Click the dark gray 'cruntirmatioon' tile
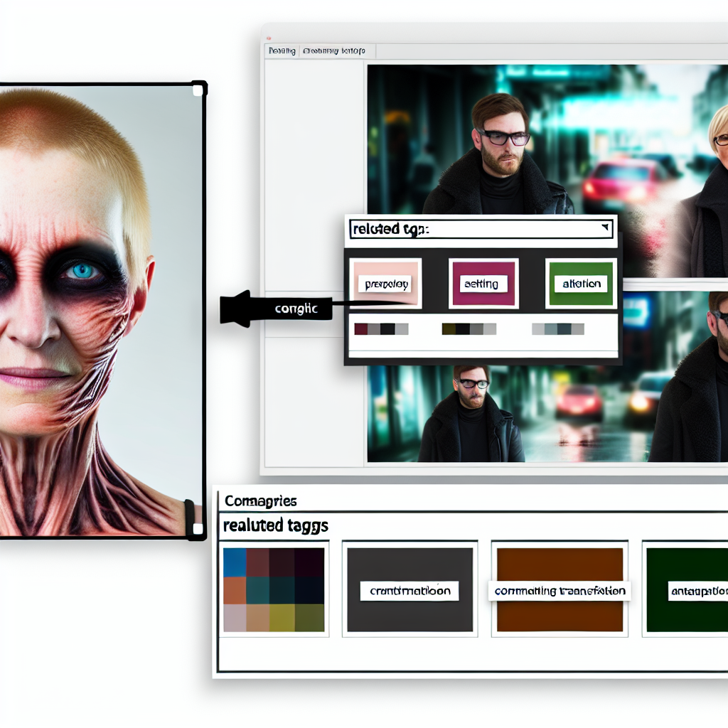This screenshot has width=728, height=728. [x=409, y=589]
